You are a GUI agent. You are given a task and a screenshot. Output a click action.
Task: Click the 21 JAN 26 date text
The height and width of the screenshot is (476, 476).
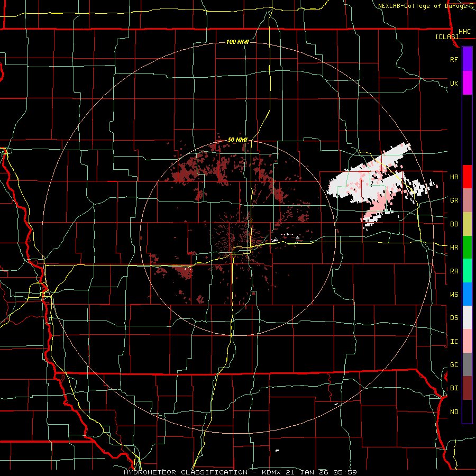pos(306,472)
